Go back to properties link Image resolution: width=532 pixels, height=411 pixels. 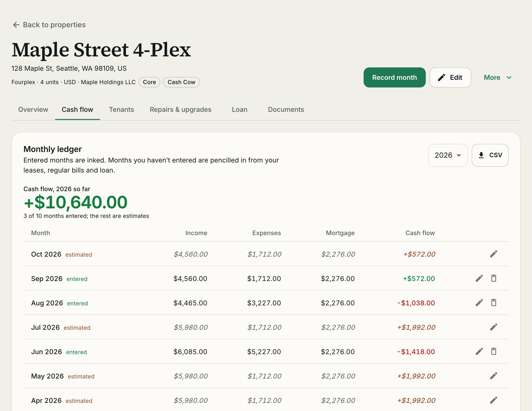[x=49, y=25]
